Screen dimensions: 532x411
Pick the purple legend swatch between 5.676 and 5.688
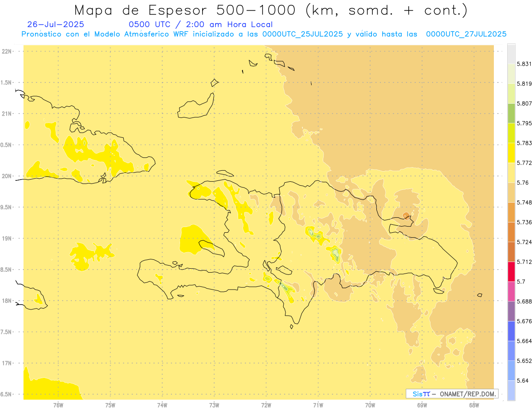coord(511,311)
